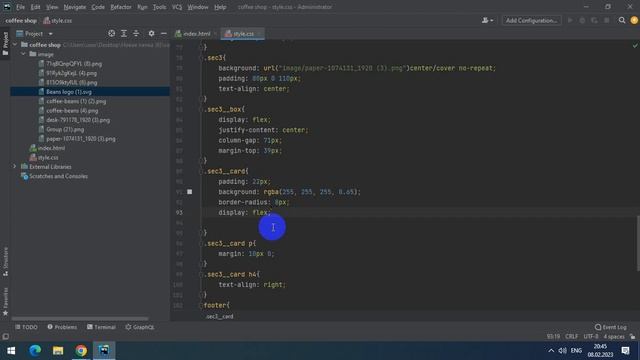Fold the footer rule via gutter arrow
The width and height of the screenshot is (640, 360).
[200, 305]
